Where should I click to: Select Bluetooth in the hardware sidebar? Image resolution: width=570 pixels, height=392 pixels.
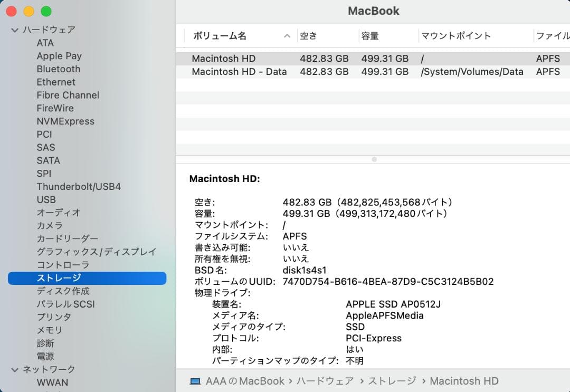[x=58, y=69]
